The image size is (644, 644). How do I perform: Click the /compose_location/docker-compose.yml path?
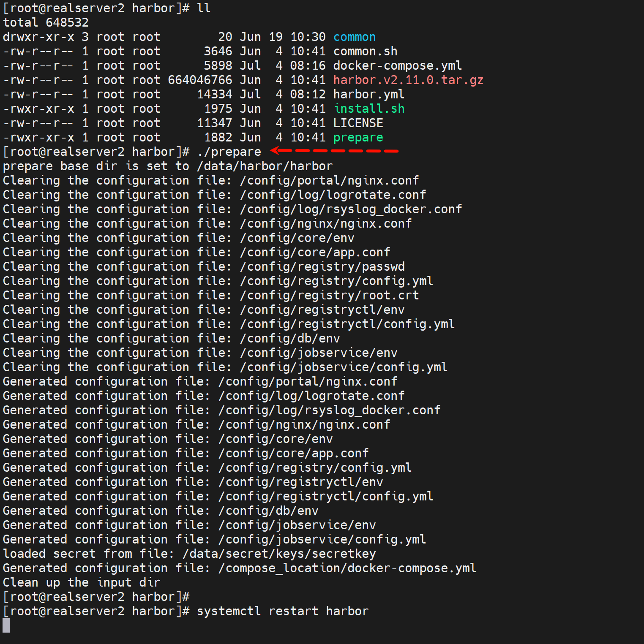tap(347, 568)
